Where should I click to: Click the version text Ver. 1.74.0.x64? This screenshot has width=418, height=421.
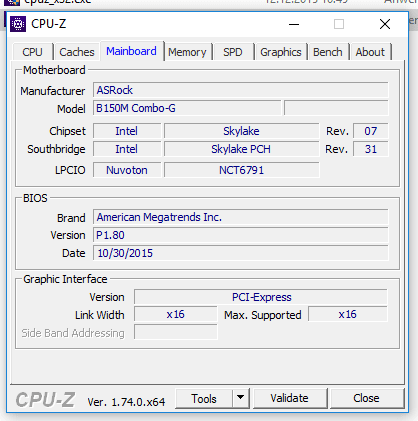click(126, 402)
